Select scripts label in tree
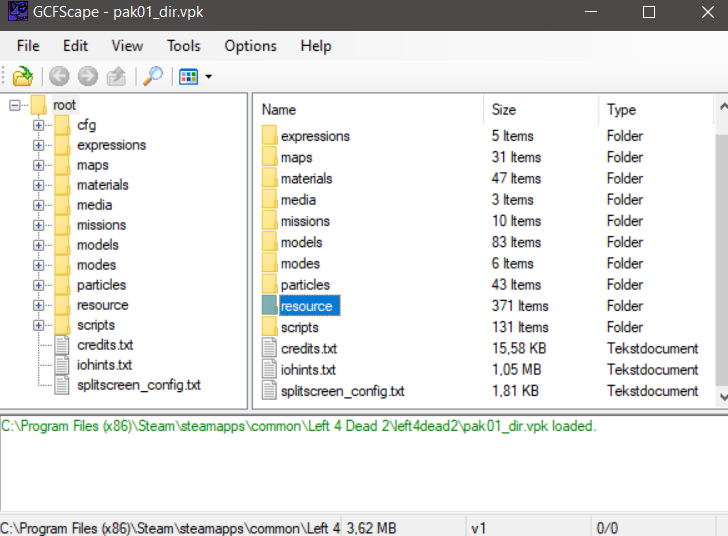The image size is (728, 536). (x=96, y=325)
